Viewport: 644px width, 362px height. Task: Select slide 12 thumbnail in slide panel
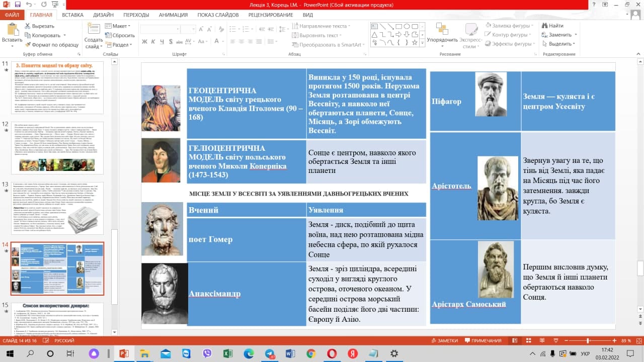[x=57, y=148]
